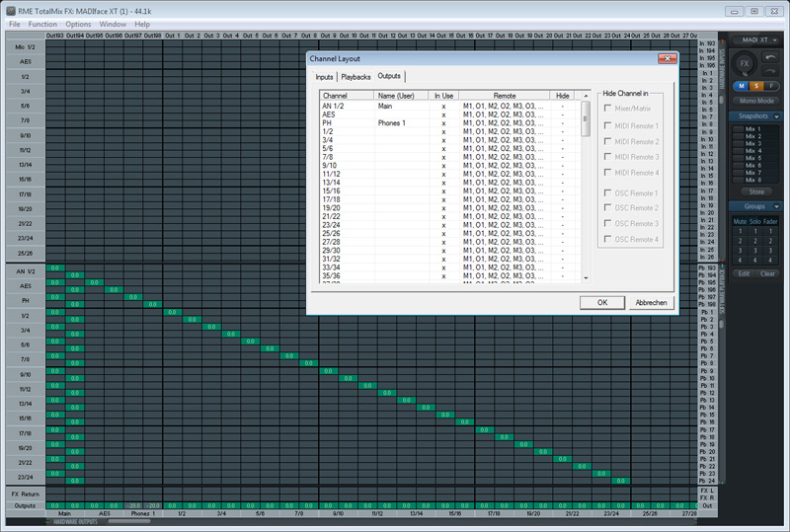Check the MIDI Remote 1 checkbox
This screenshot has width=790, height=532.
click(607, 125)
